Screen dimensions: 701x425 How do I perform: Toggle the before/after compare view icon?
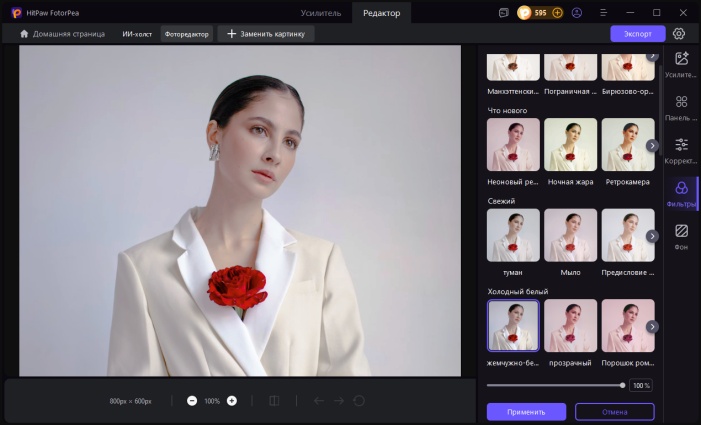(x=274, y=401)
